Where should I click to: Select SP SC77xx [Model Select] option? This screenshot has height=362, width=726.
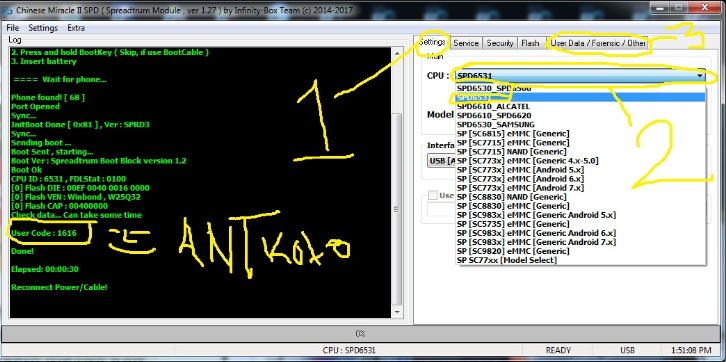pyautogui.click(x=581, y=260)
